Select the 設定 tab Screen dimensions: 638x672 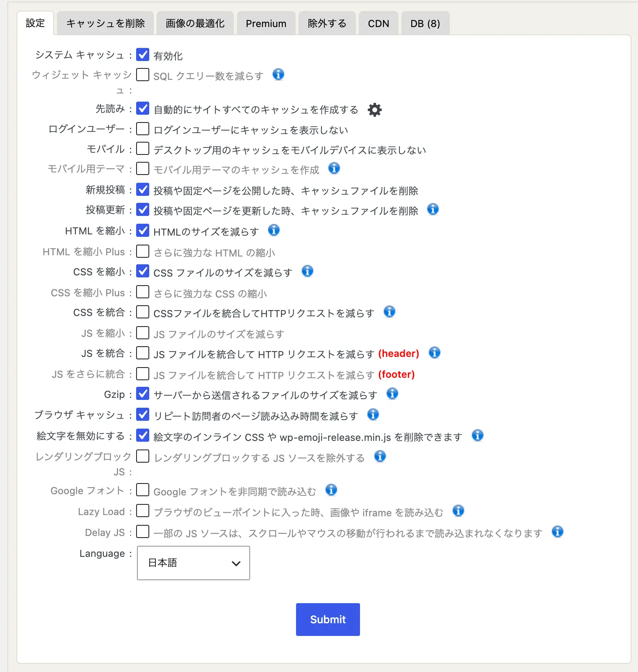pos(35,23)
